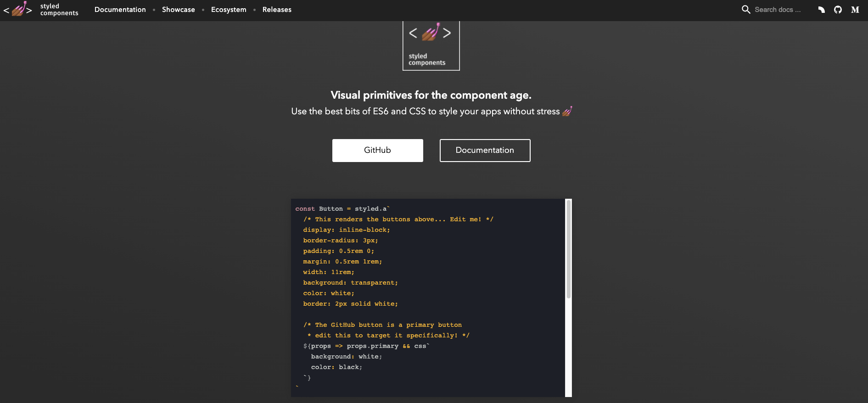Click the 'padding: 0.5rem 0;' code line
868x403 pixels.
pos(339,251)
